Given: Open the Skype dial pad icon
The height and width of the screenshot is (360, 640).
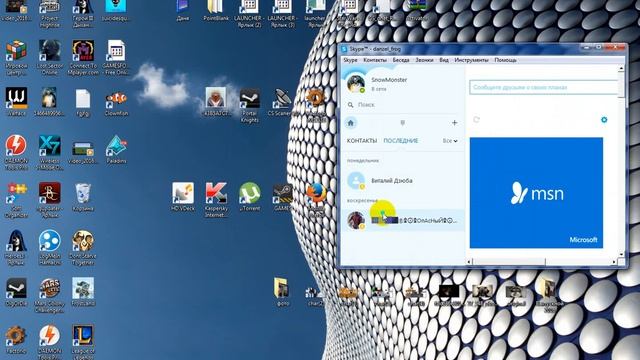Looking at the screenshot, I should [x=402, y=123].
